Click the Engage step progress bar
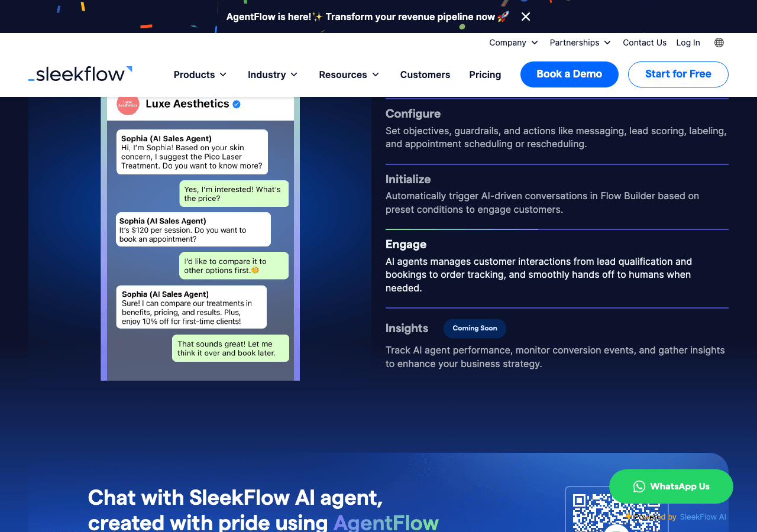This screenshot has height=532, width=757. point(557,229)
